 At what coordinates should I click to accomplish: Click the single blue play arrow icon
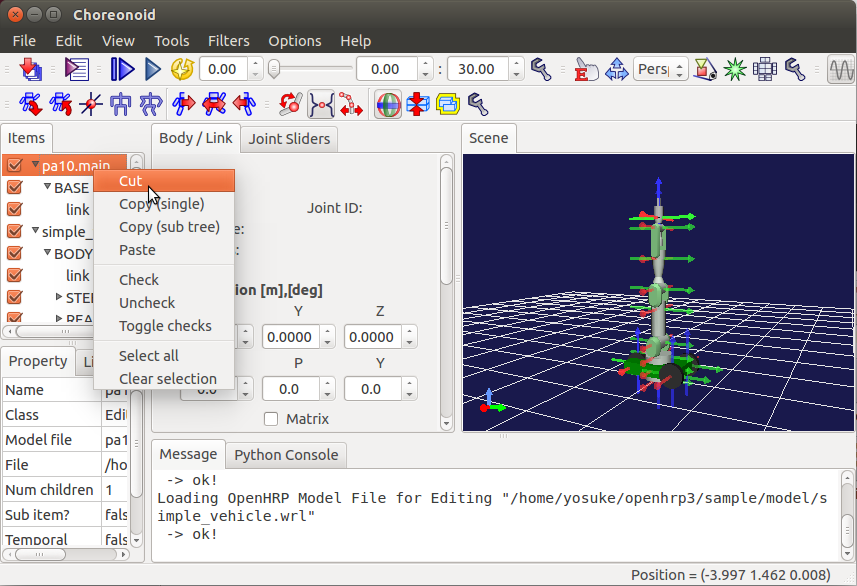(x=152, y=69)
